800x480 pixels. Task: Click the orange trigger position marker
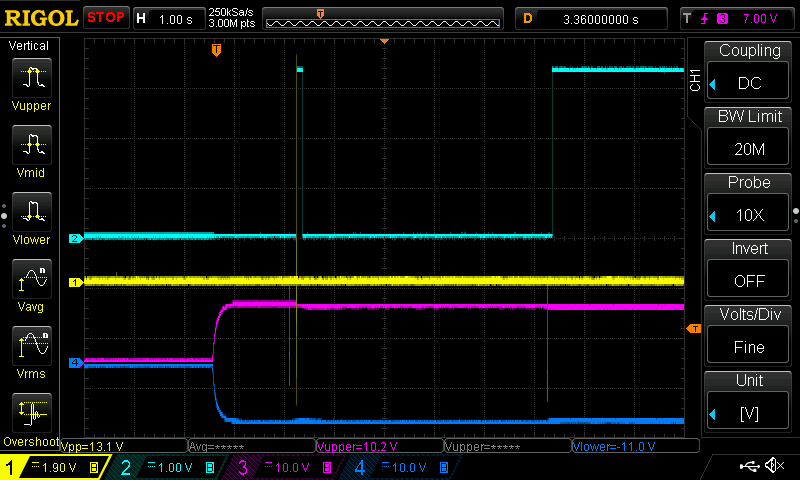point(216,49)
